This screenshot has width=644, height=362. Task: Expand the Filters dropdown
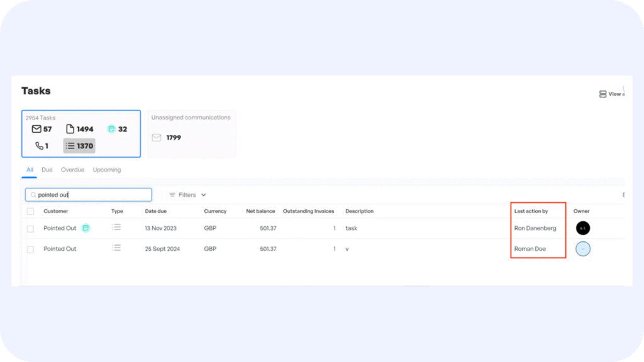pyautogui.click(x=187, y=195)
